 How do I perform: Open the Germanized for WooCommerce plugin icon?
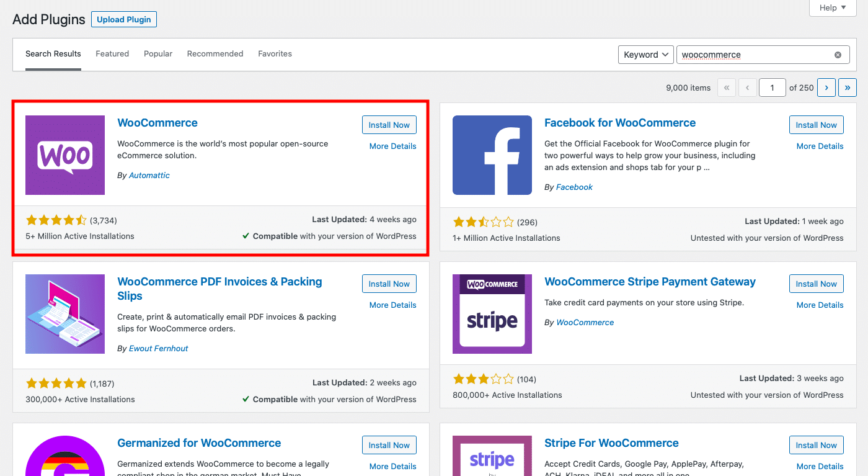coord(65,456)
